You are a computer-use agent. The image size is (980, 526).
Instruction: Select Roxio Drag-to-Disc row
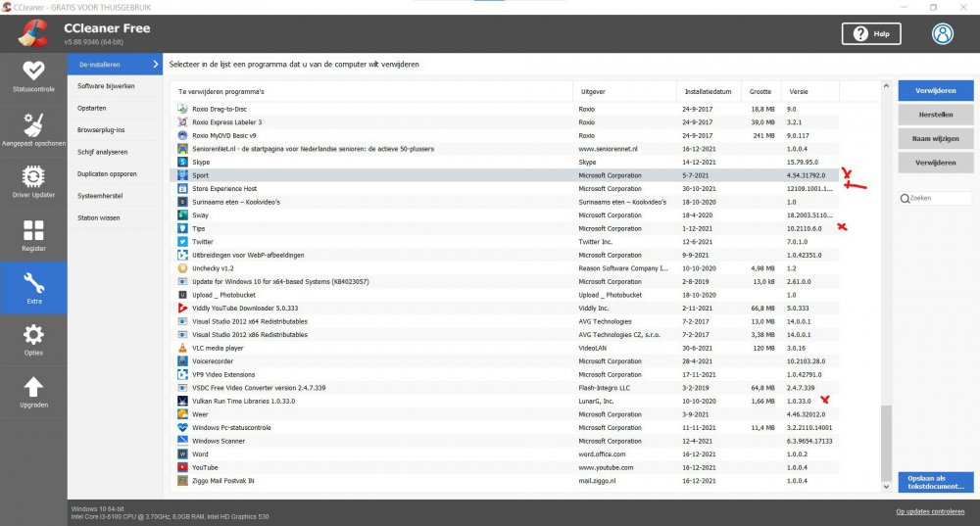click(x=505, y=109)
